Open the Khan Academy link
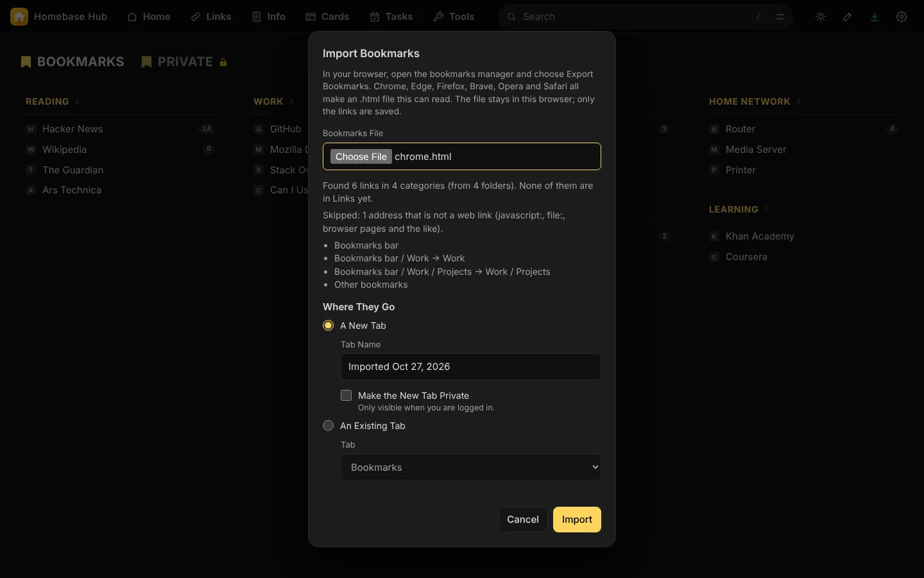 tap(760, 236)
